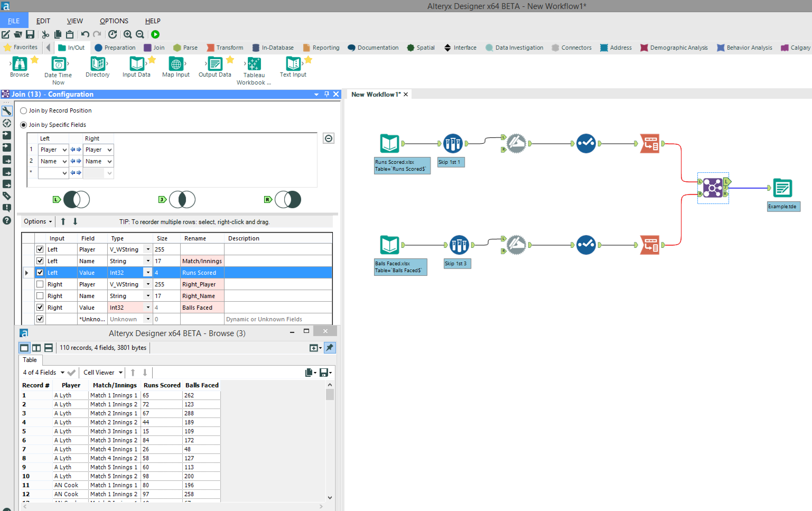This screenshot has height=511, width=812.
Task: Click the Undo toolbar icon
Action: tap(85, 34)
